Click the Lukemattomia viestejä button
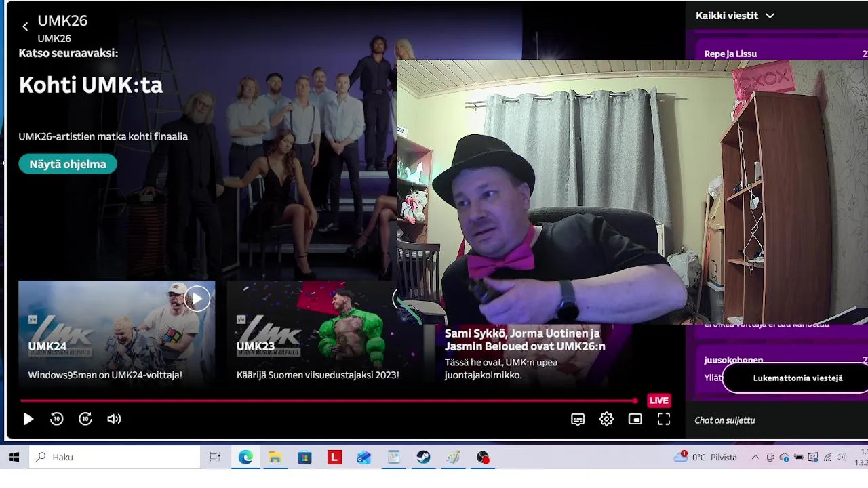 797,378
